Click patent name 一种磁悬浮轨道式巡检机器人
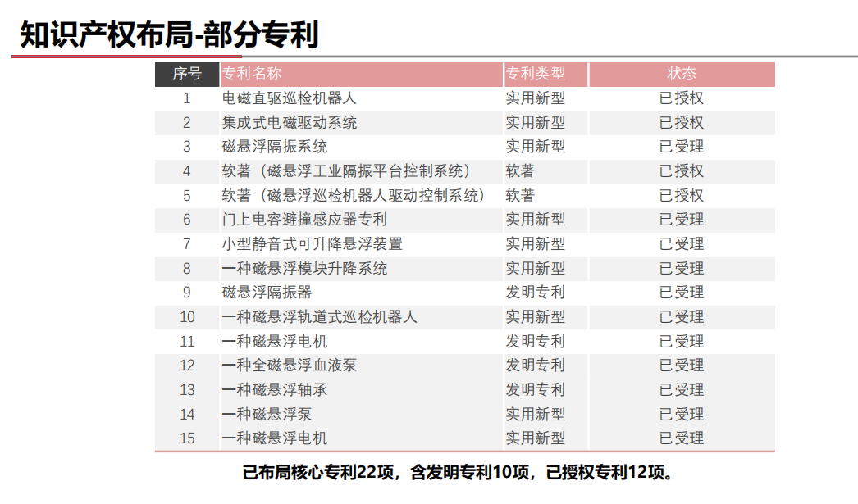 click(x=320, y=317)
